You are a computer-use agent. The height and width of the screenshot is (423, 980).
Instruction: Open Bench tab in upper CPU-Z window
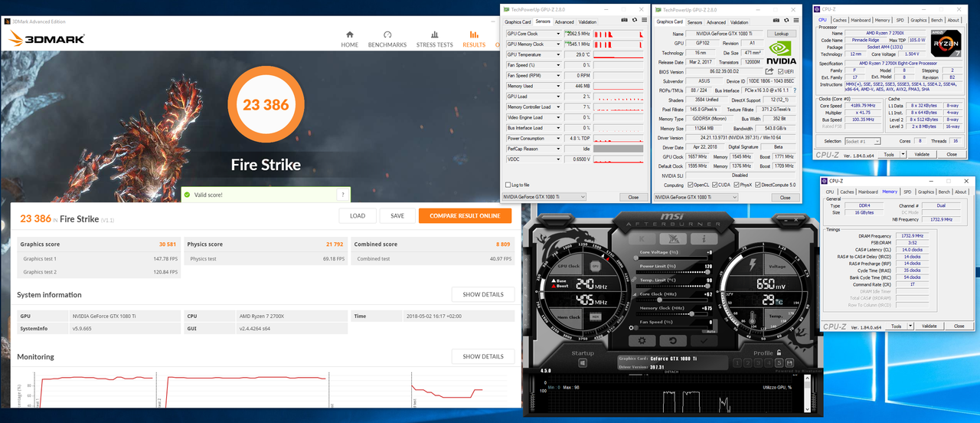pyautogui.click(x=936, y=20)
